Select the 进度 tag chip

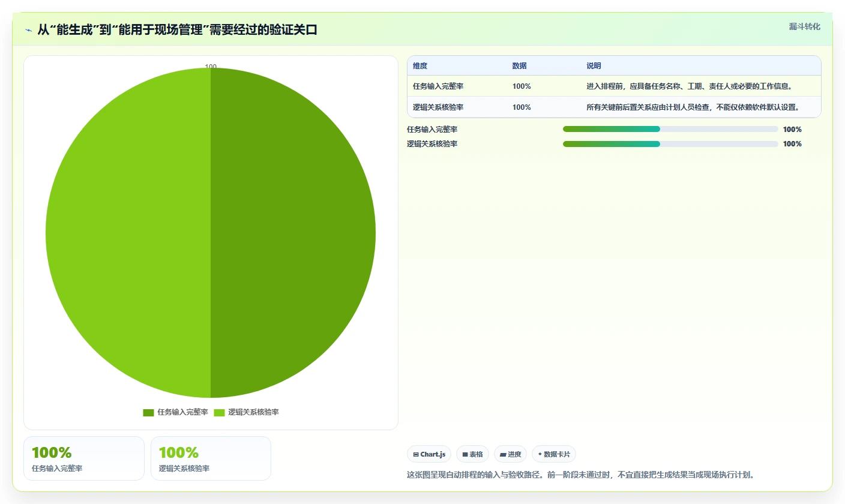click(x=511, y=454)
